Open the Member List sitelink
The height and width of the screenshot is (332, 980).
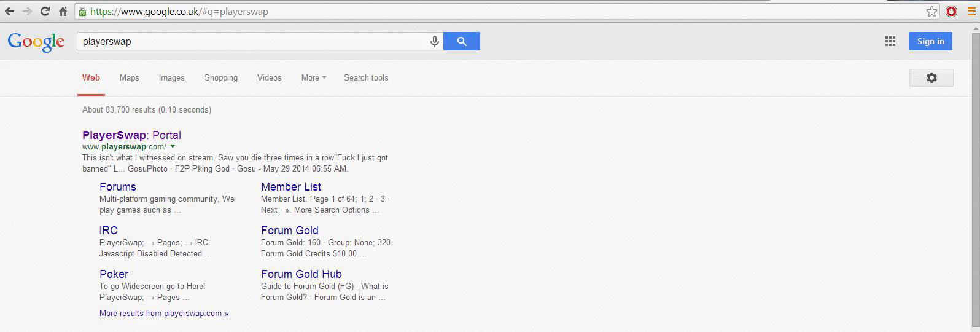[291, 187]
